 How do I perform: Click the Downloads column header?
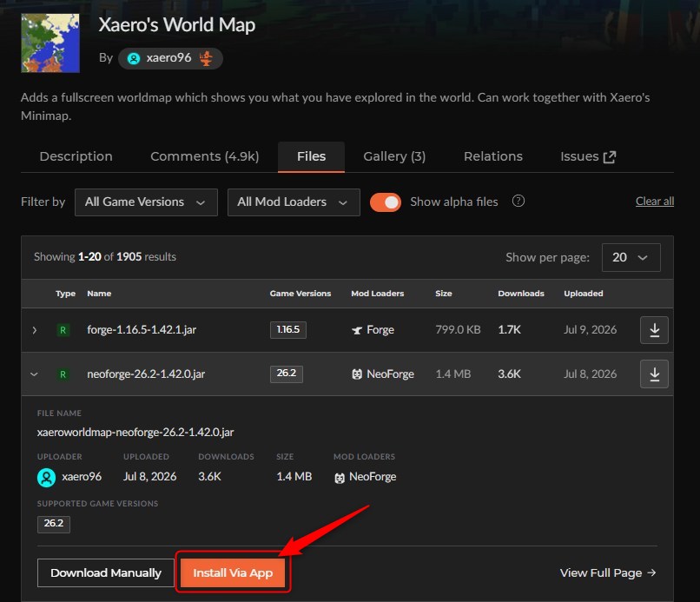[521, 294]
